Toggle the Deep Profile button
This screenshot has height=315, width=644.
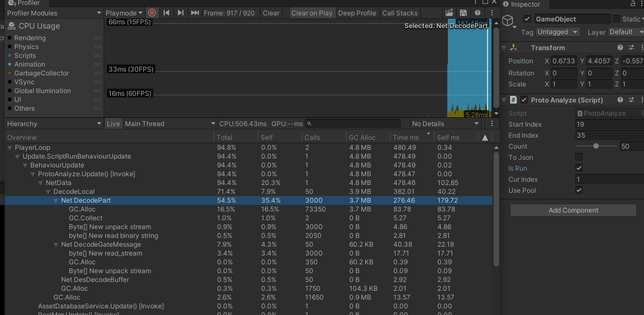click(357, 13)
